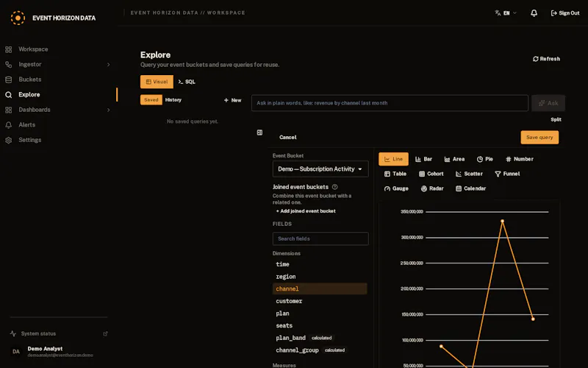Toggle the sidebar panel collapse icon
Image resolution: width=588 pixels, height=368 pixels.
click(259, 132)
